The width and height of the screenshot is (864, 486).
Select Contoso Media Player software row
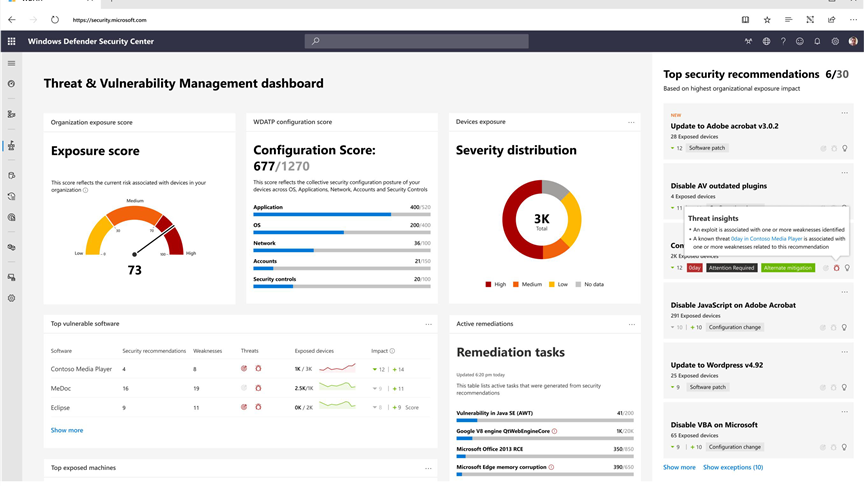[240, 369]
